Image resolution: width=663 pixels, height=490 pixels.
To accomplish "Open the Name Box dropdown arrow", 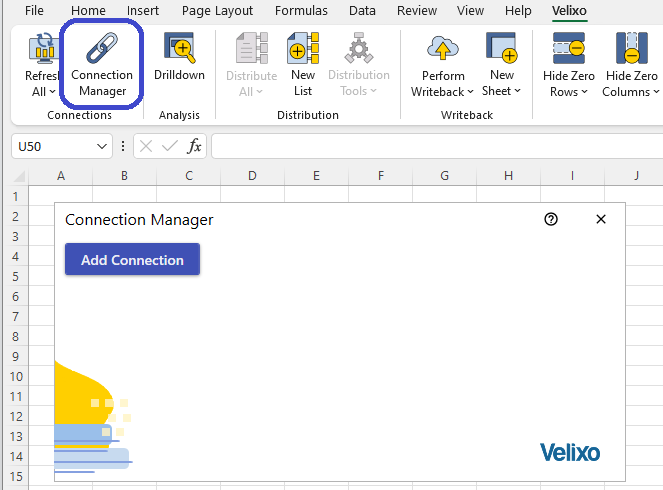I will (x=101, y=146).
